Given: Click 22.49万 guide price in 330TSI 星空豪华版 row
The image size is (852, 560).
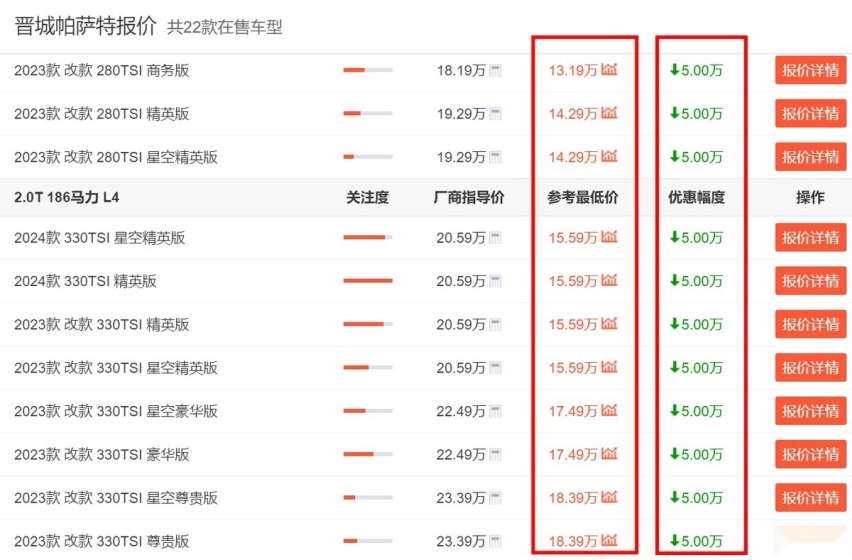Looking at the screenshot, I should (x=461, y=412).
